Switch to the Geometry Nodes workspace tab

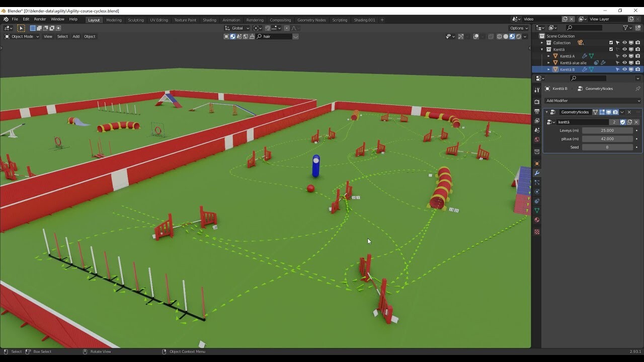311,20
